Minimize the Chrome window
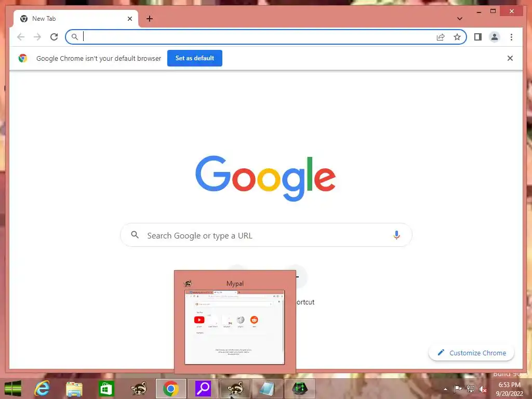532x399 pixels. tap(478, 11)
